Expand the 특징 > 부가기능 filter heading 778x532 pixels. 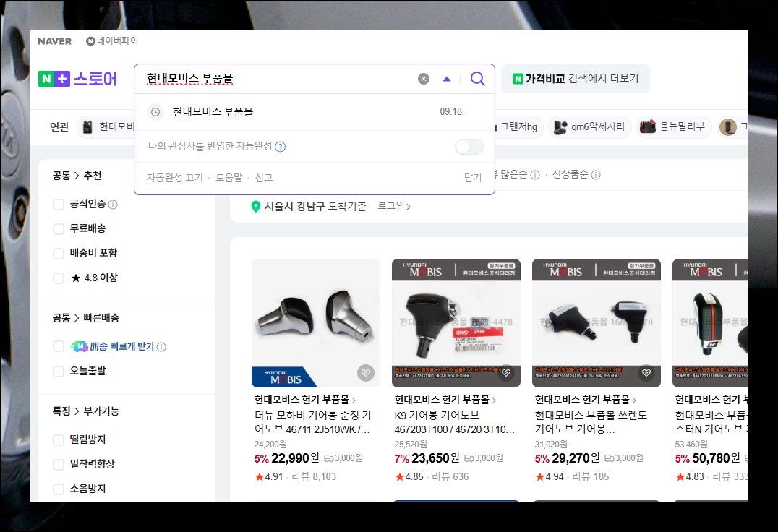tap(86, 411)
